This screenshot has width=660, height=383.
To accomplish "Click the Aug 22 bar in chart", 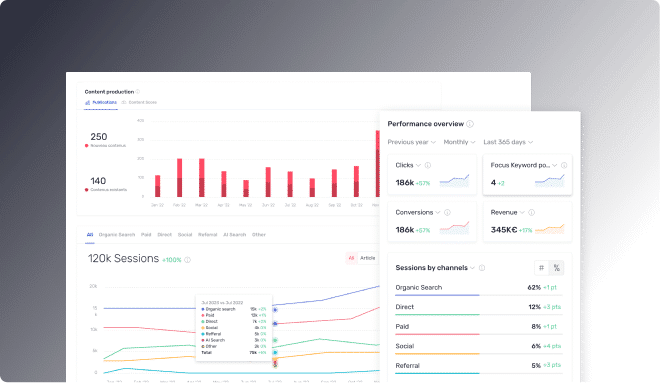I will 312,188.
